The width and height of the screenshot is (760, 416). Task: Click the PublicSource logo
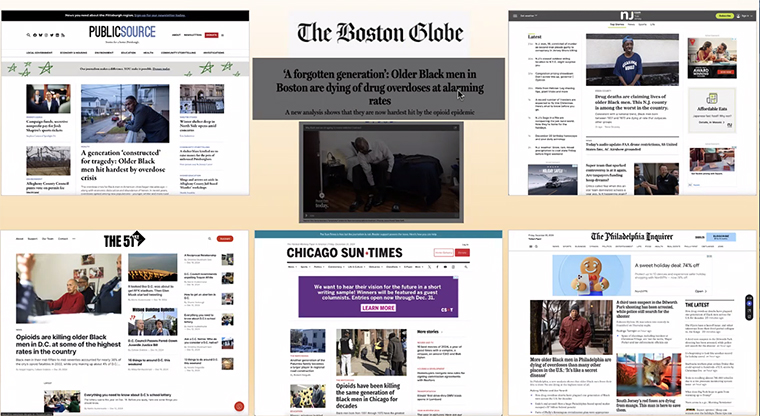(x=122, y=32)
